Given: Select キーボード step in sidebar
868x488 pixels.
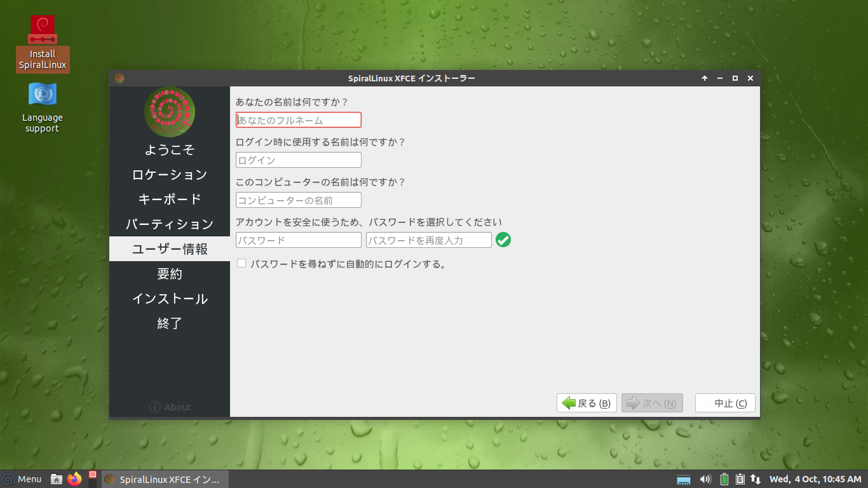Looking at the screenshot, I should (x=170, y=199).
